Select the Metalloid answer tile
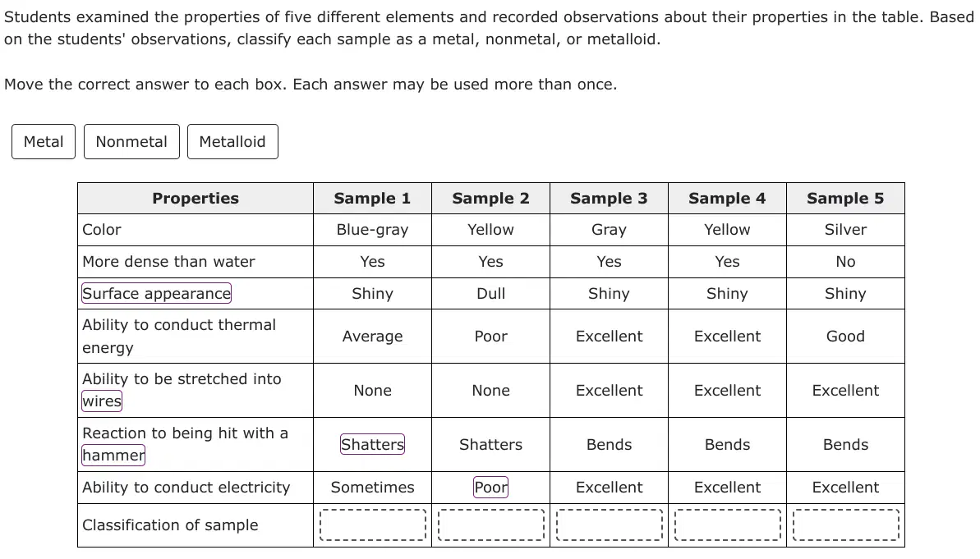Screen dimensions: 980x559 [232, 142]
